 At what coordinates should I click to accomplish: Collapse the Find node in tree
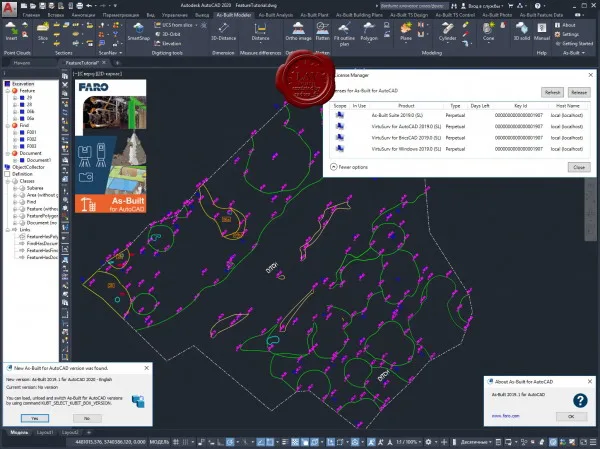pos(8,125)
